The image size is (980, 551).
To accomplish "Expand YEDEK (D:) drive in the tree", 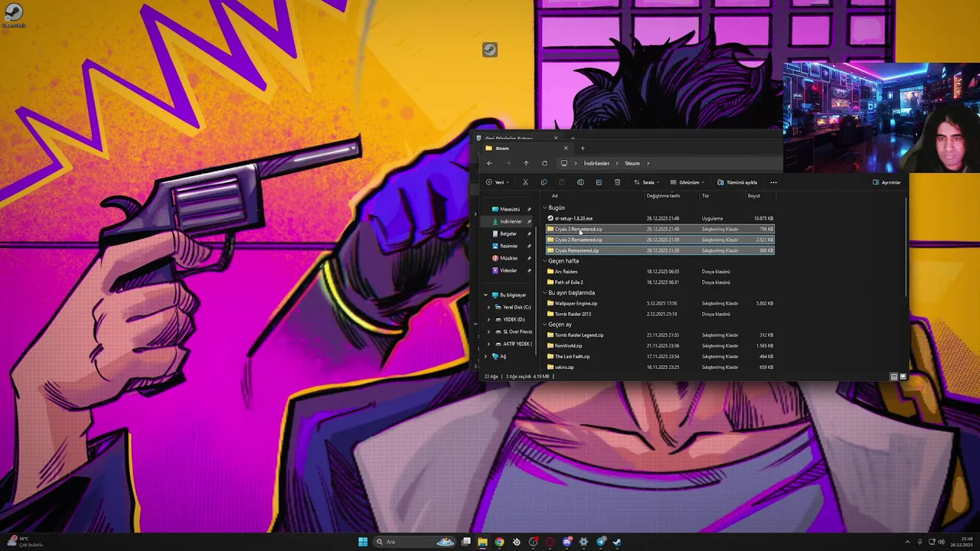I will (488, 319).
